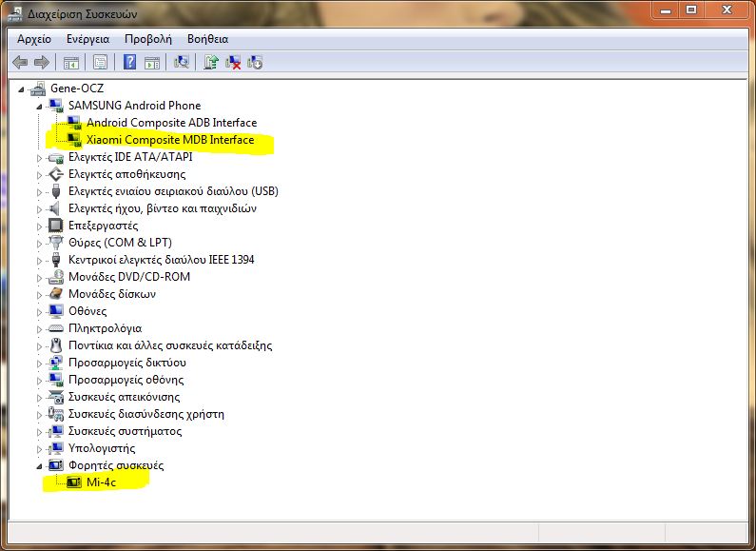Click the update driver software toolbar icon
This screenshot has width=756, height=551.
point(211,63)
